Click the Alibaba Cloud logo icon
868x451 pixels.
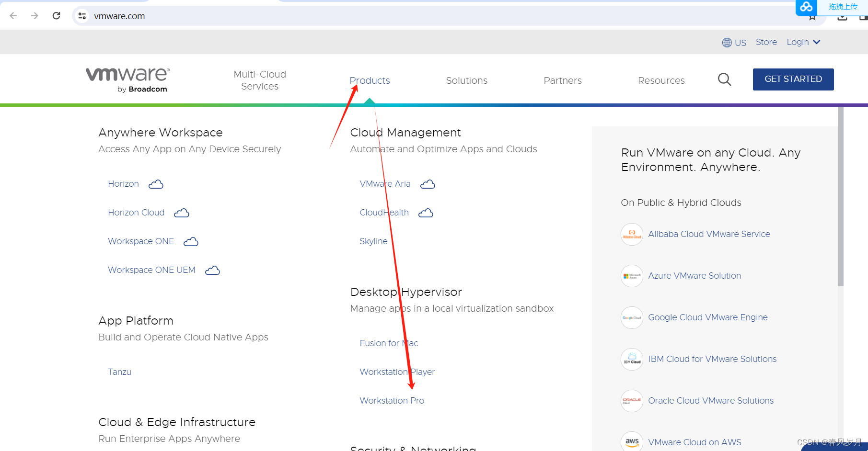pos(632,235)
